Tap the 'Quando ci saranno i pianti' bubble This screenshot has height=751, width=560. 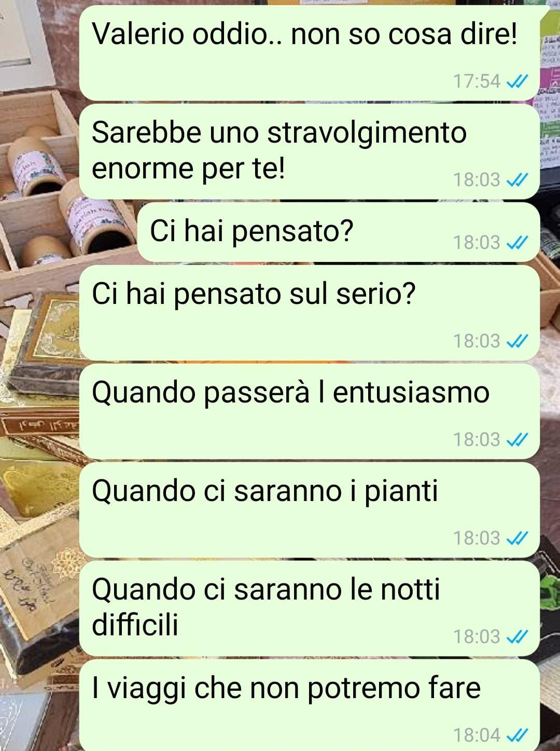(x=310, y=510)
